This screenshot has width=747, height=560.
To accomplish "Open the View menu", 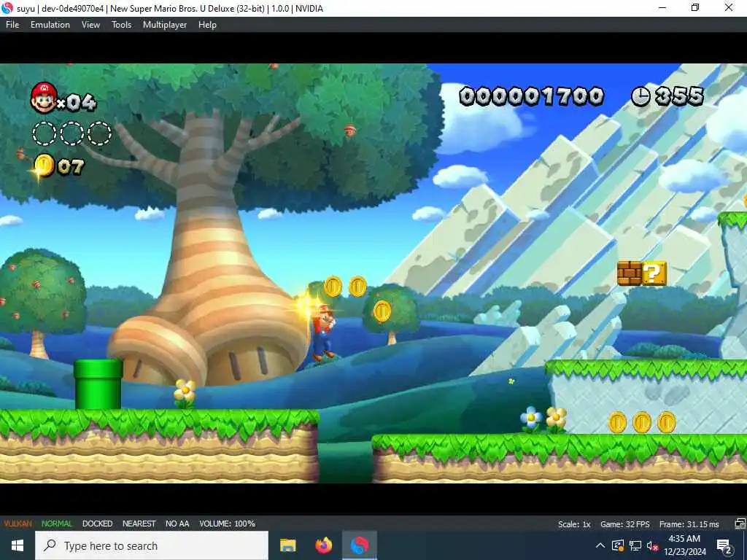I will coord(90,25).
